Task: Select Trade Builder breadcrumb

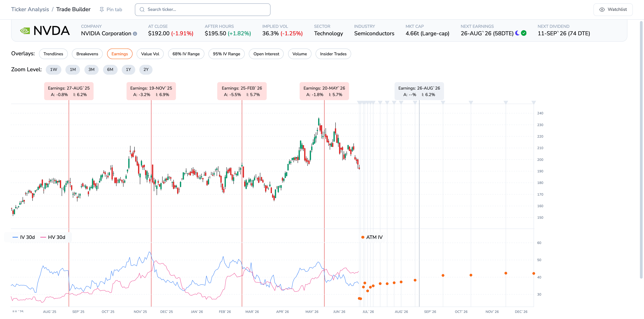Action: click(73, 9)
